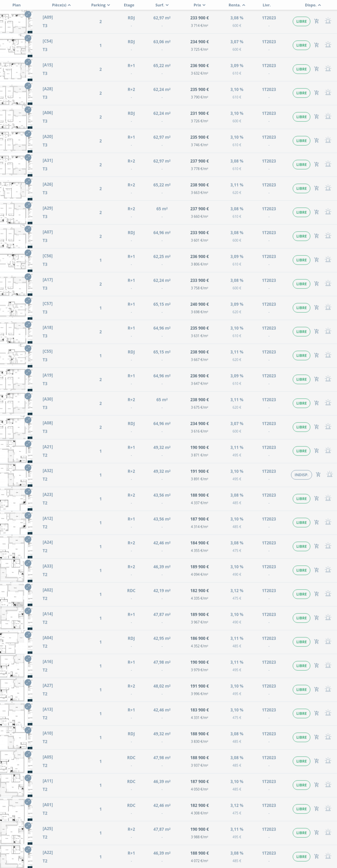Click the expand plan icon for lot C57
Viewport: 337px width, 868px height.
click(x=28, y=301)
